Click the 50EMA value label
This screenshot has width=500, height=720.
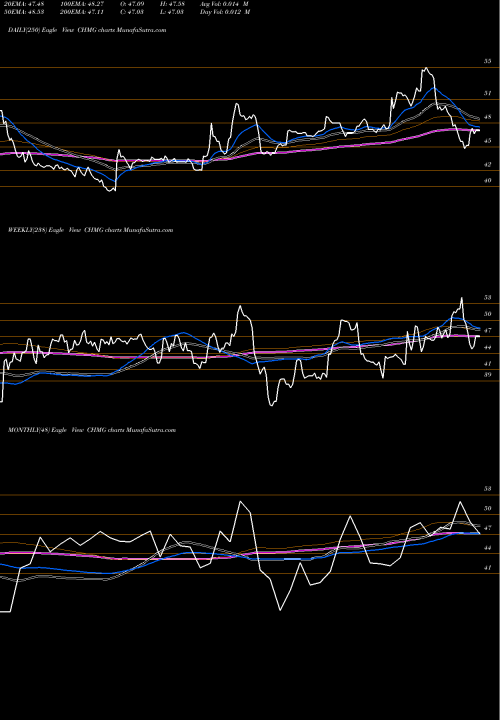[x=23, y=12]
